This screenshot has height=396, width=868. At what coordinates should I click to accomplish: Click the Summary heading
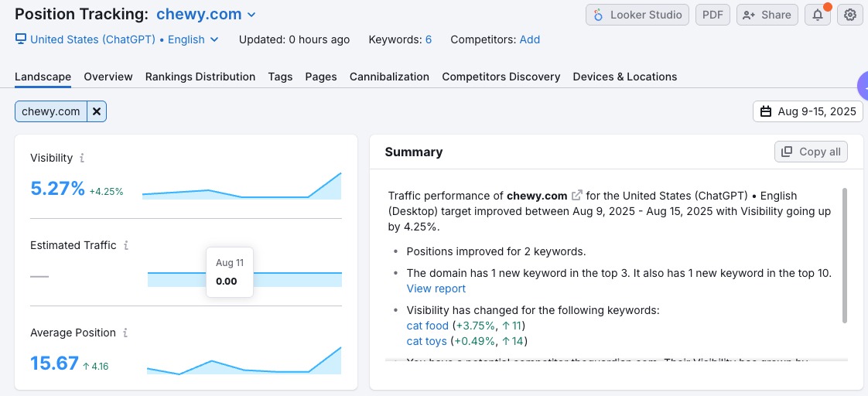[x=414, y=152]
